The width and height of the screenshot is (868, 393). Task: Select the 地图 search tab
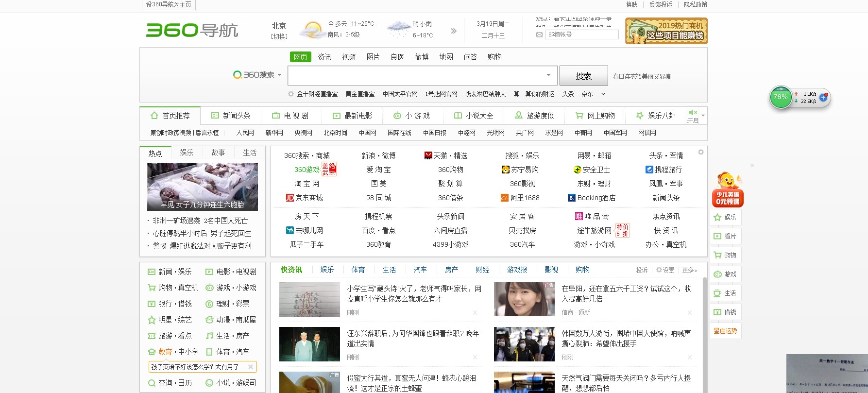(x=446, y=57)
